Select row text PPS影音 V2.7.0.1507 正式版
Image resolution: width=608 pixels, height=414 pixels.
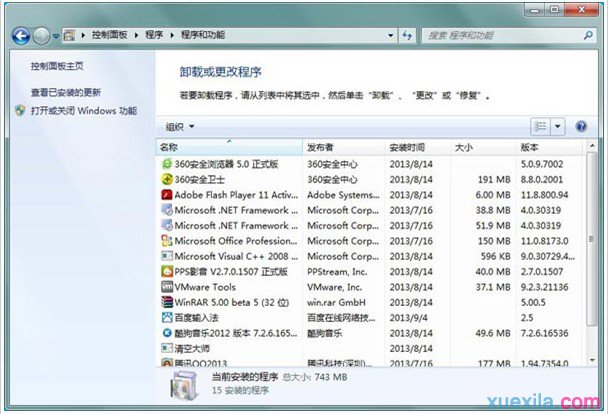(x=231, y=272)
